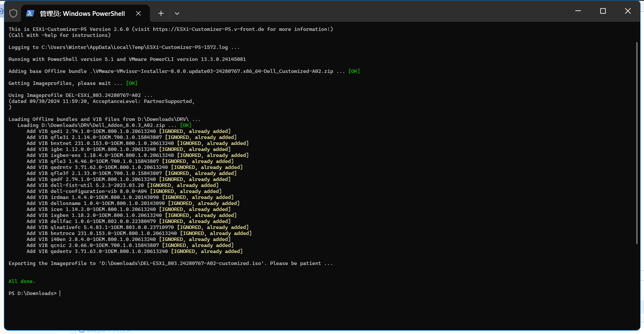
Task: Open a new terminal tab
Action: [x=161, y=13]
